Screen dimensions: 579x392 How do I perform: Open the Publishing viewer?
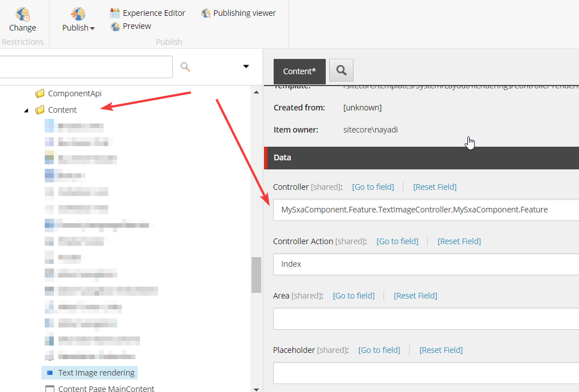pyautogui.click(x=239, y=13)
